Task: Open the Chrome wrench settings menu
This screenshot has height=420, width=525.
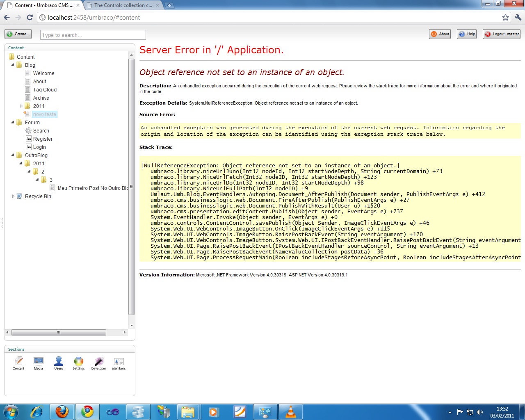Action: tap(518, 17)
